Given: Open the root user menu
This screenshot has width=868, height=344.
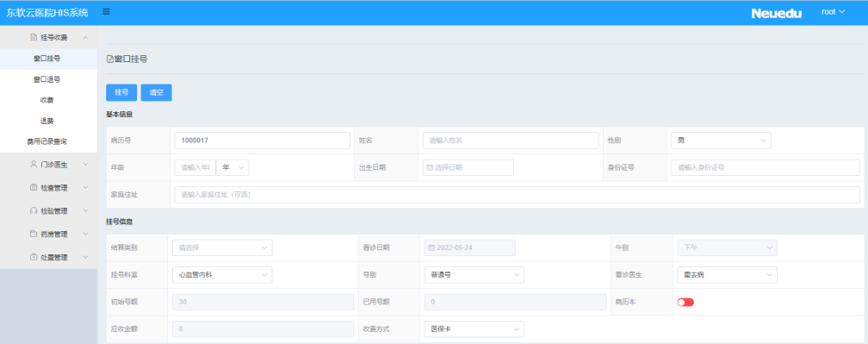Looking at the screenshot, I should 834,11.
